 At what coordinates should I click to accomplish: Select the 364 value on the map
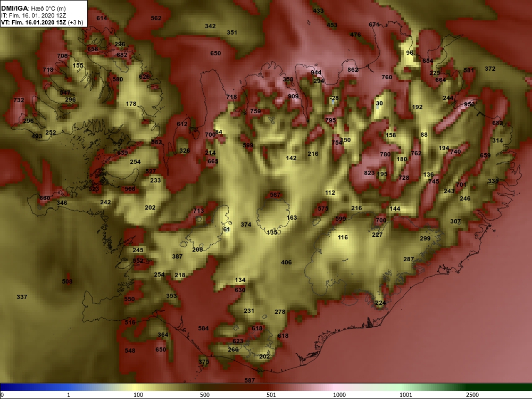[163, 335]
